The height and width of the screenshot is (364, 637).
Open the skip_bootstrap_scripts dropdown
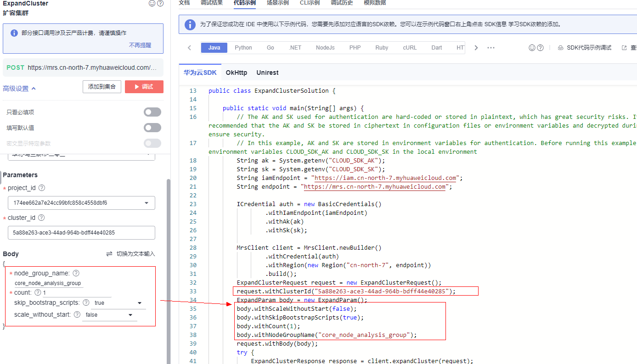118,303
